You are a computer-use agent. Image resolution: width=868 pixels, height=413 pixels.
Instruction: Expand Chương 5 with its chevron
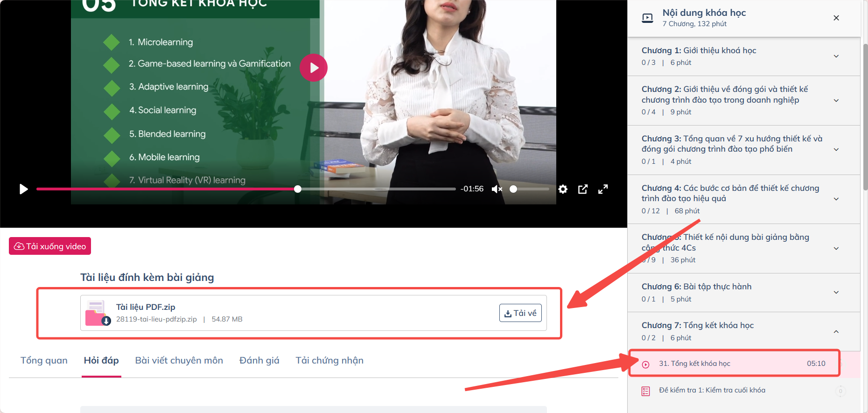click(x=836, y=248)
